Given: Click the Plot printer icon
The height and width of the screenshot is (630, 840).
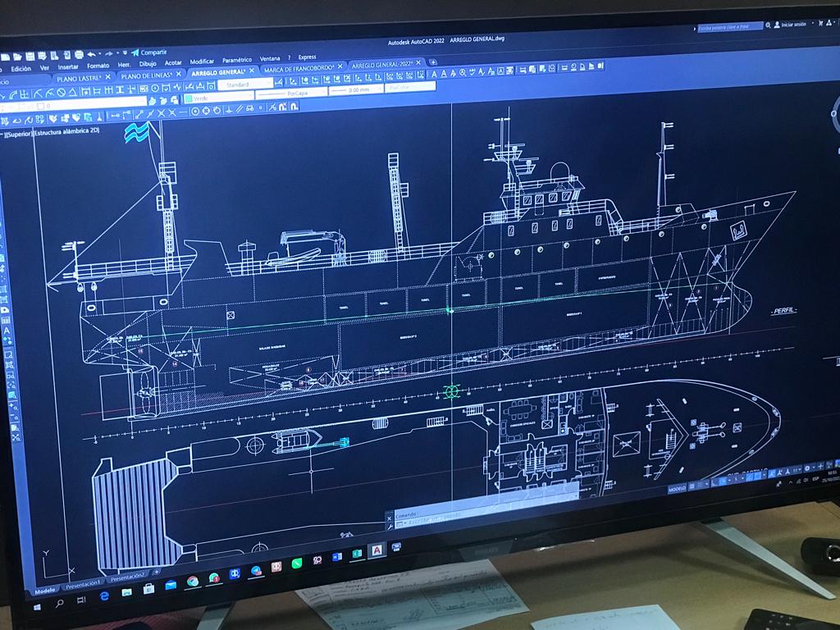Looking at the screenshot, I should pos(78,55).
